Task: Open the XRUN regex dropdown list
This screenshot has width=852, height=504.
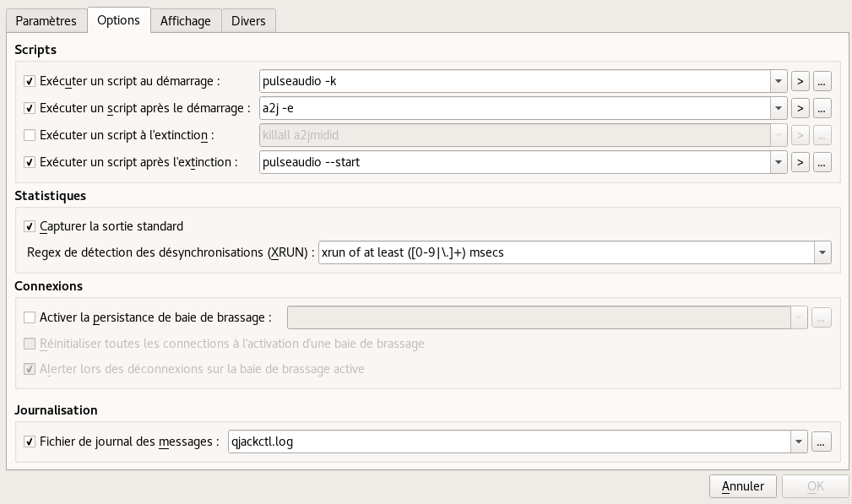Action: (822, 252)
